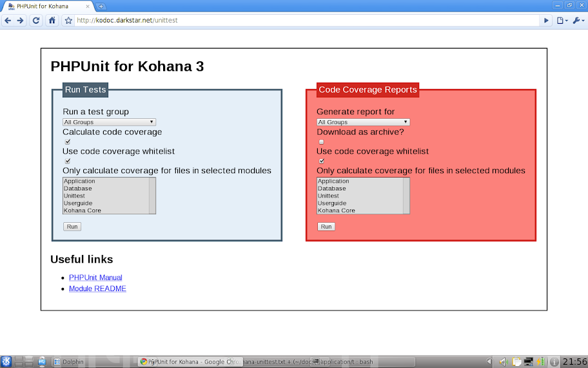Screen dimensions: 588x368
Task: Select Userguide in the Run Tests module list
Action: (x=106, y=203)
